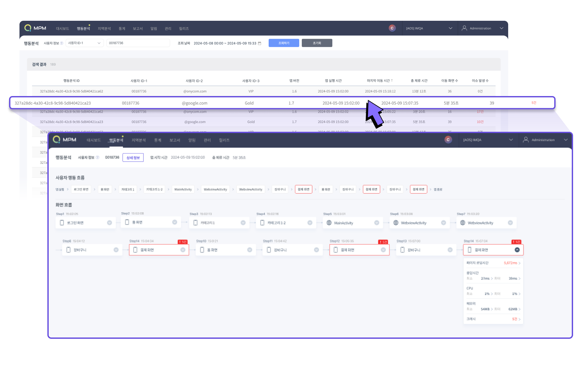Click the phone icon in Step1 로그인 화면 card
This screenshot has height=368, width=588.
click(x=62, y=223)
